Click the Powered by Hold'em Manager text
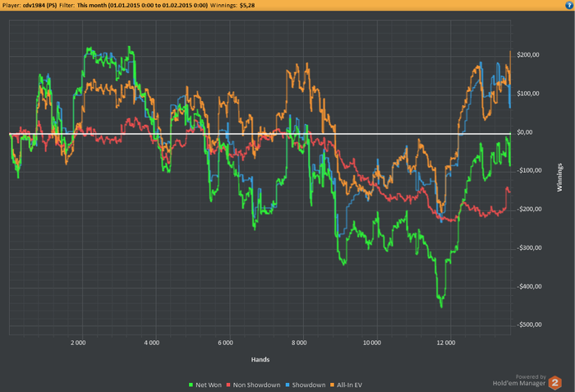 [x=519, y=380]
